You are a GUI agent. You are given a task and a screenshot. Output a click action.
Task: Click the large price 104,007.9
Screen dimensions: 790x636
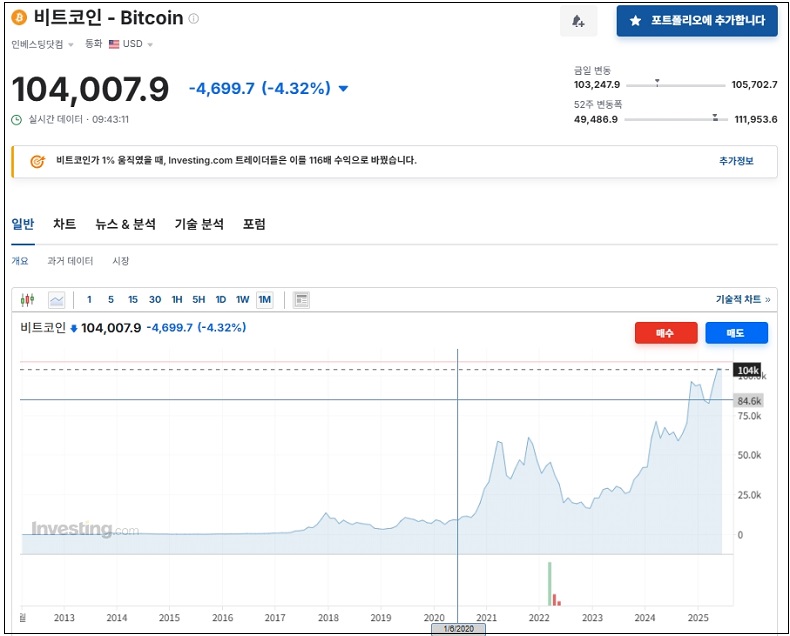click(x=90, y=90)
